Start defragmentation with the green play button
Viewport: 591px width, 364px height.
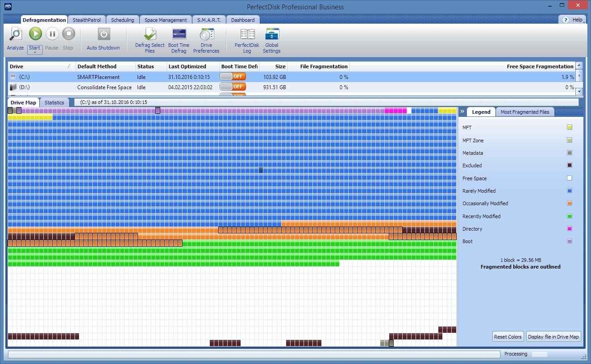(35, 33)
